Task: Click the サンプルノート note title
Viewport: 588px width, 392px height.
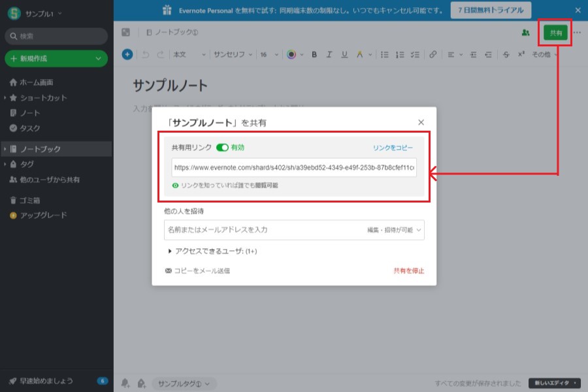Action: pos(171,86)
